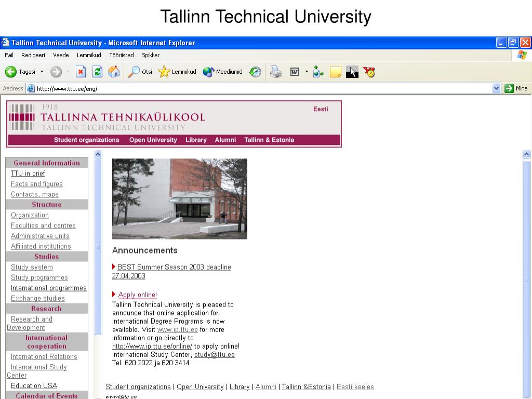
Task: Open Exchange studies link
Action: (x=37, y=299)
